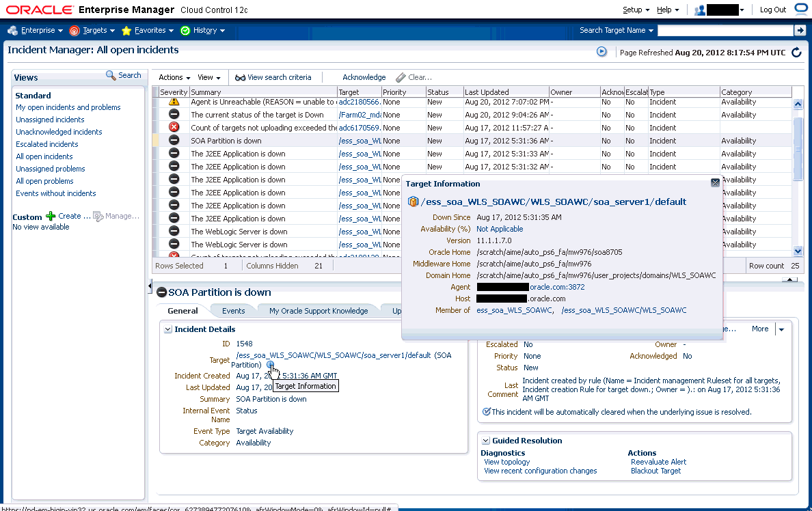
Task: Collapse the Guided Resolution section
Action: [x=486, y=441]
